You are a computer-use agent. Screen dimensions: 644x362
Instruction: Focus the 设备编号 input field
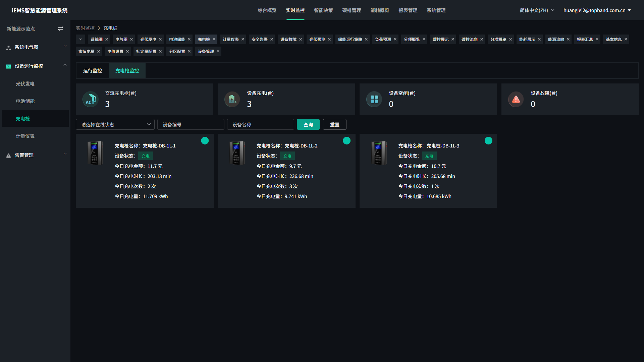coord(191,125)
